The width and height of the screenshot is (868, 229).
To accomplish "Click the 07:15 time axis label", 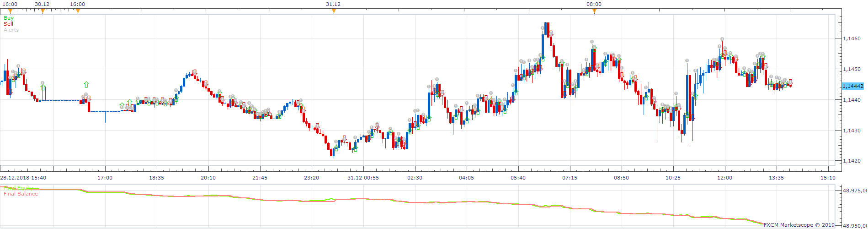I will tap(570, 178).
